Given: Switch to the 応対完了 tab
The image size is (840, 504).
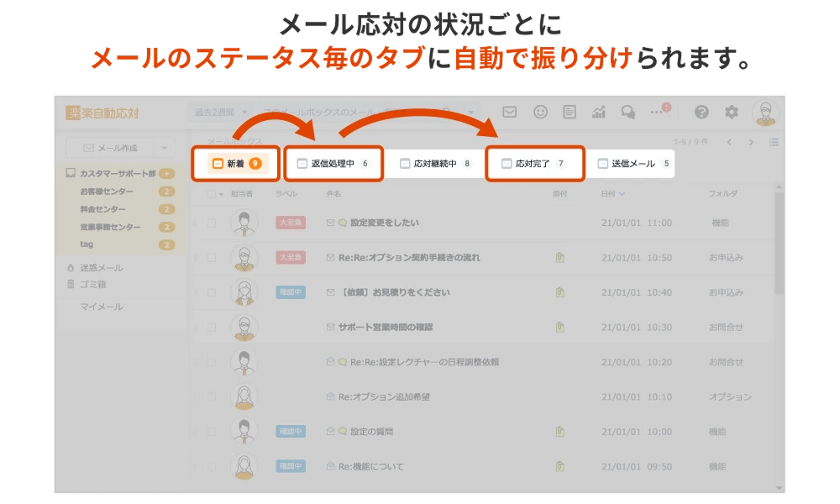Looking at the screenshot, I should click(x=533, y=163).
